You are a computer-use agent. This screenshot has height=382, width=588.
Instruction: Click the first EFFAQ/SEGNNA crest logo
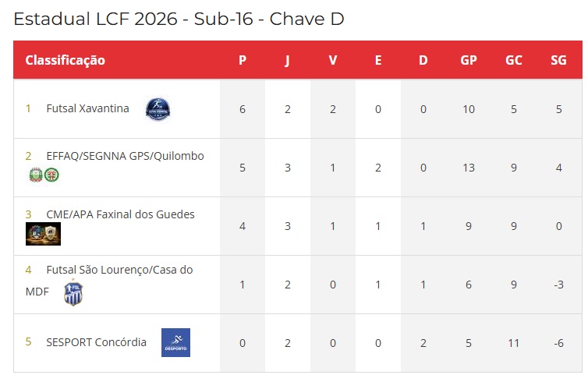(x=36, y=175)
